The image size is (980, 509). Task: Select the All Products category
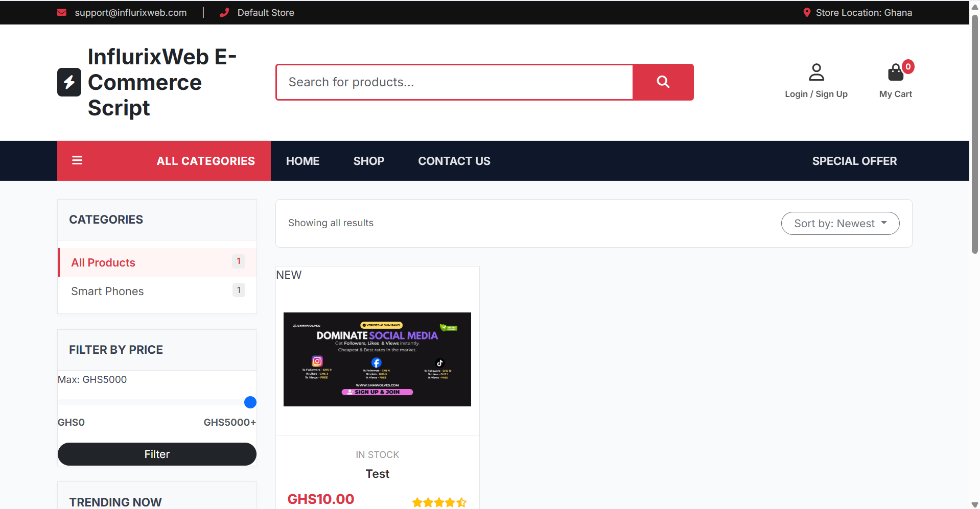pyautogui.click(x=103, y=262)
